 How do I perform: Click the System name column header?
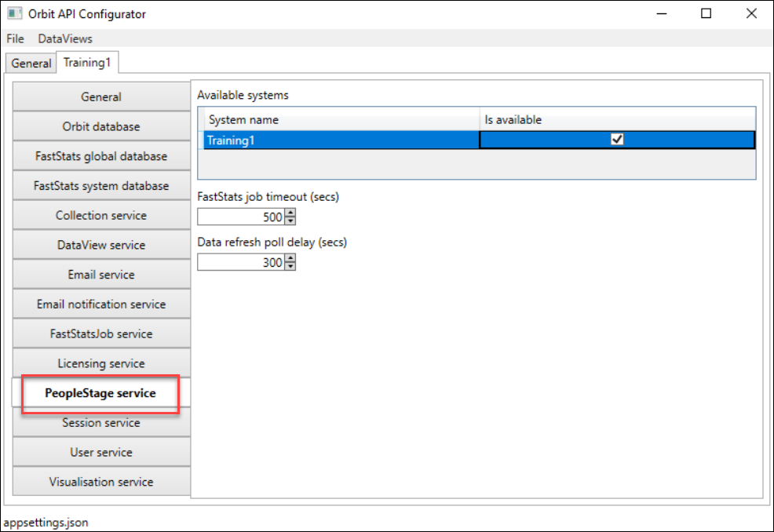click(341, 119)
